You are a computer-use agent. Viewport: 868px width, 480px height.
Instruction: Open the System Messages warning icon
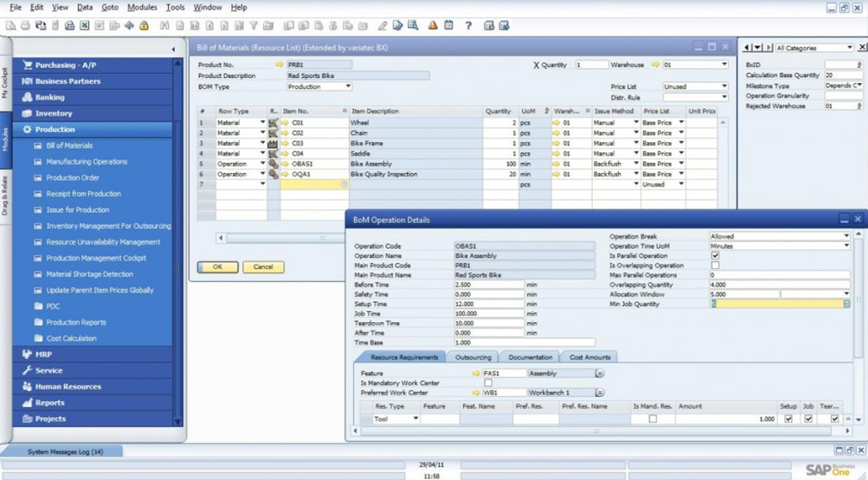point(432,26)
